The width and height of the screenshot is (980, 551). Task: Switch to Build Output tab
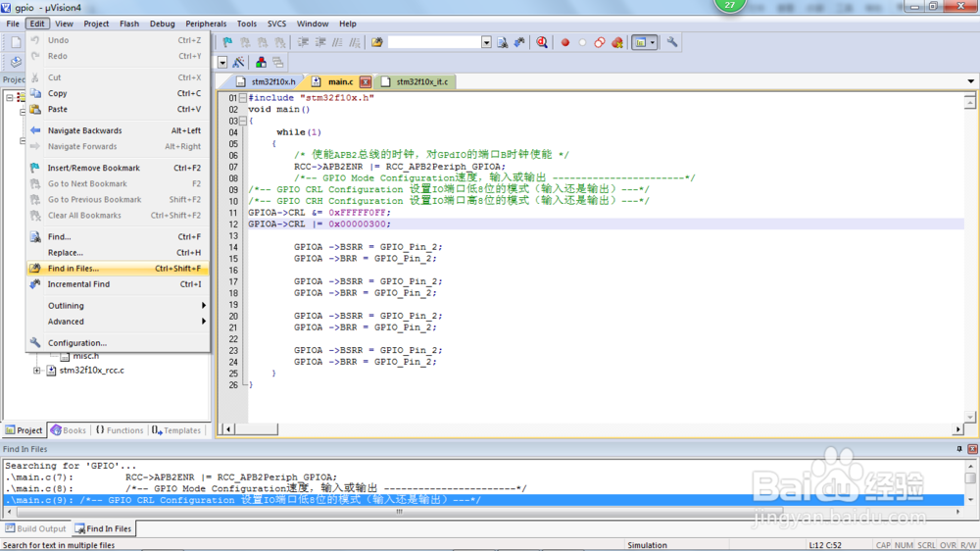click(35, 528)
